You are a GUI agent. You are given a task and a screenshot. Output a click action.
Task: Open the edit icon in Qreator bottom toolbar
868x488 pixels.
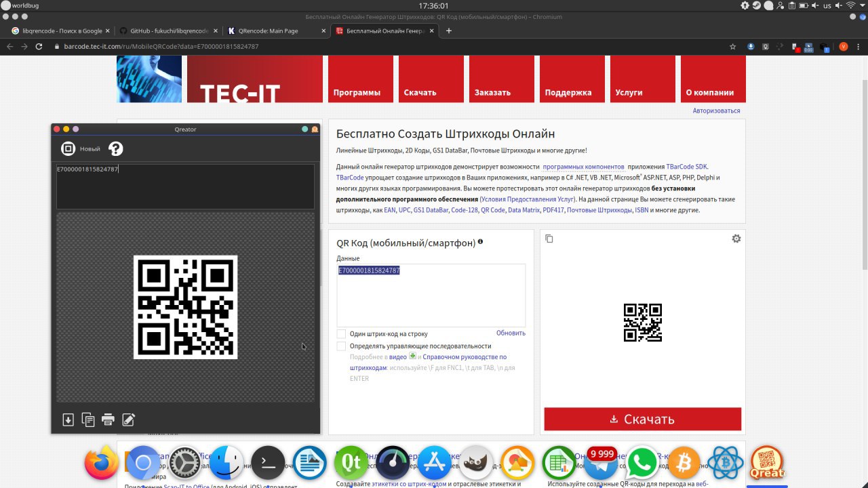coord(128,420)
